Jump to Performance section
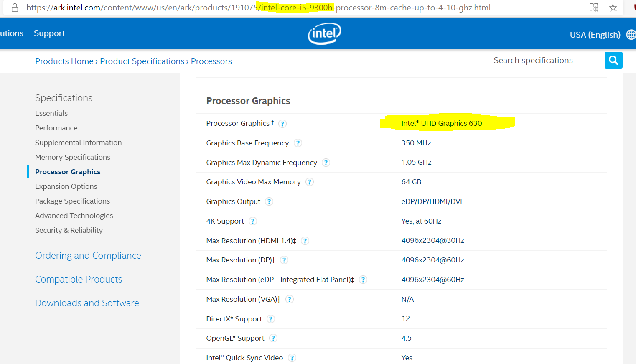This screenshot has width=636, height=364. (56, 128)
